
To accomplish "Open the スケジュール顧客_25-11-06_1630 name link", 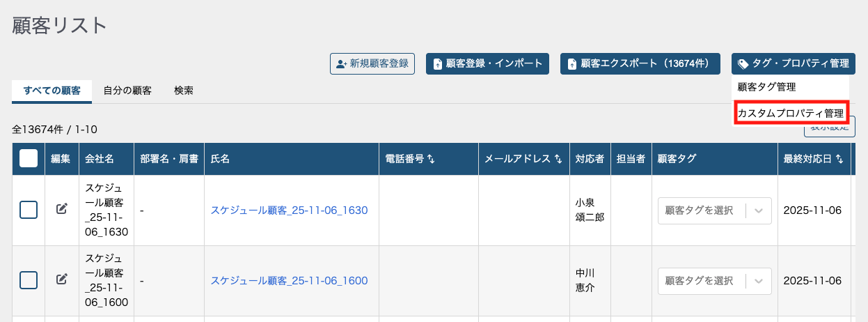I will [x=289, y=210].
